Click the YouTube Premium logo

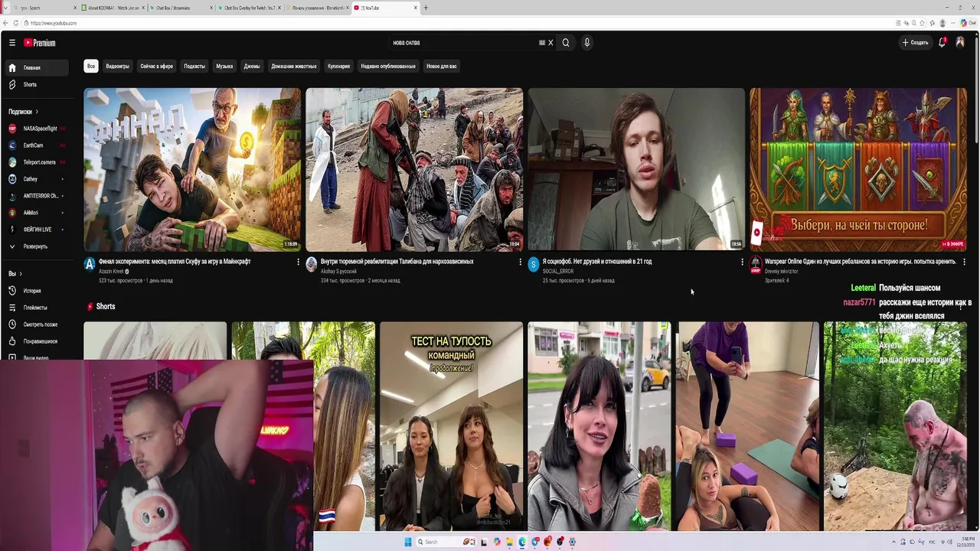click(40, 43)
